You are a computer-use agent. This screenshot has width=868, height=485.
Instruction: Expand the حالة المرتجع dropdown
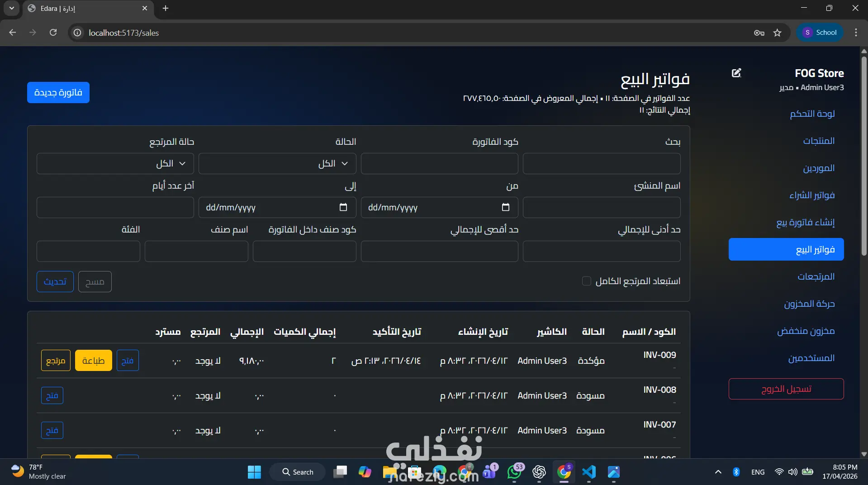click(x=115, y=163)
